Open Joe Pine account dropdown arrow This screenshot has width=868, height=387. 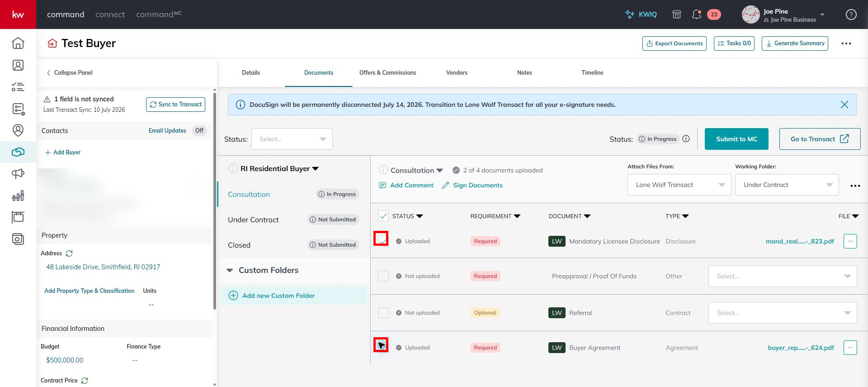[x=822, y=14]
